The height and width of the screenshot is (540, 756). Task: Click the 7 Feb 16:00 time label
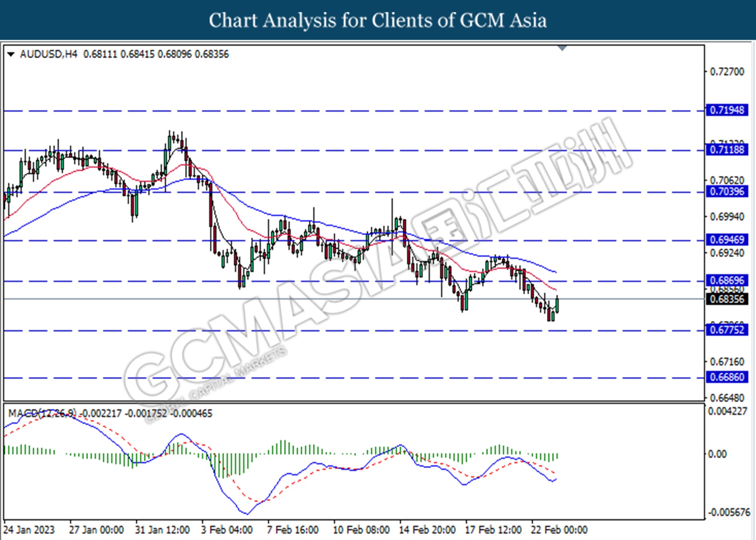tap(293, 530)
